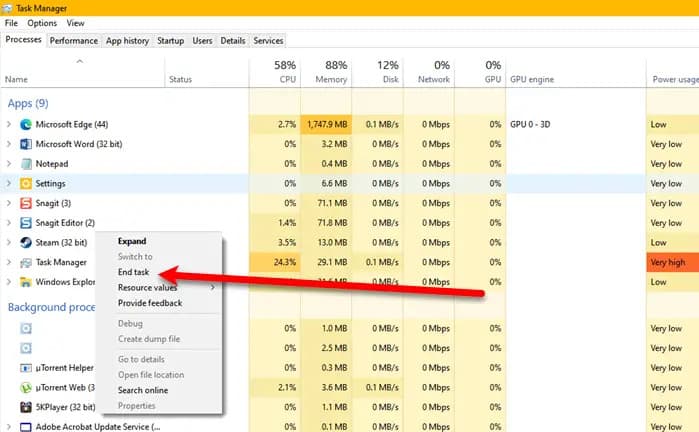Click the Steam app icon

tap(26, 242)
